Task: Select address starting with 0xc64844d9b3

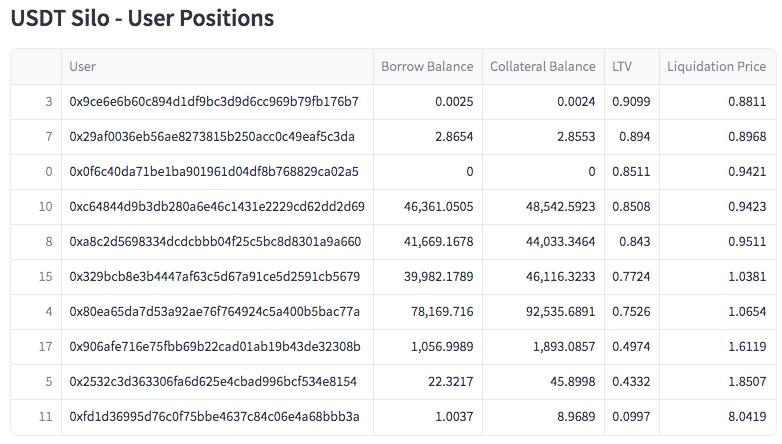Action: 217,207
